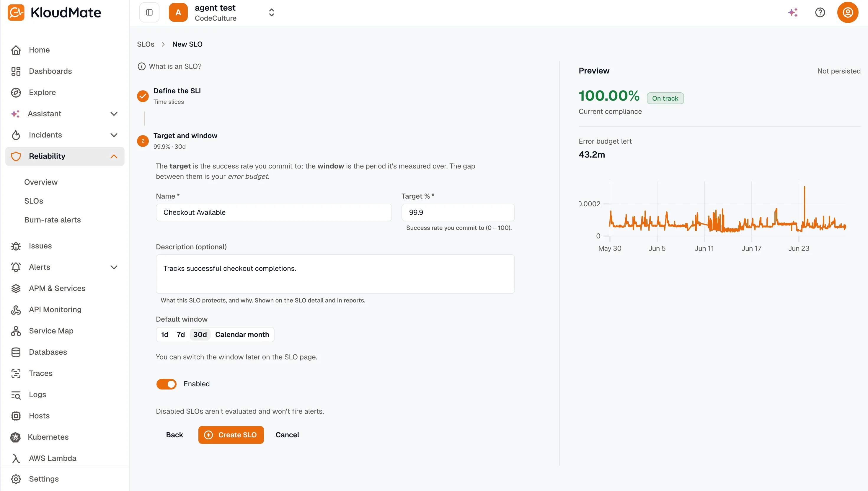Click the Not persisted label
The image size is (868, 491).
pos(839,71)
